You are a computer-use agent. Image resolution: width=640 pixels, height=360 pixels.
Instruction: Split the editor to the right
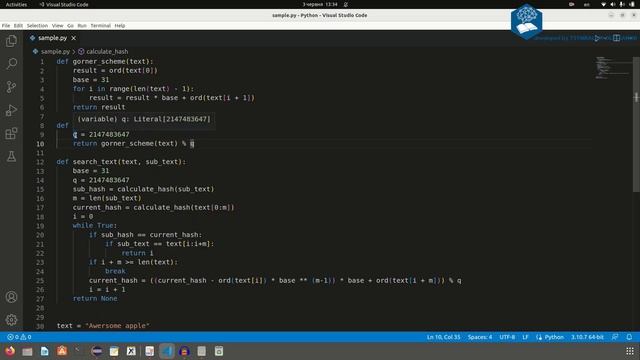(x=616, y=38)
